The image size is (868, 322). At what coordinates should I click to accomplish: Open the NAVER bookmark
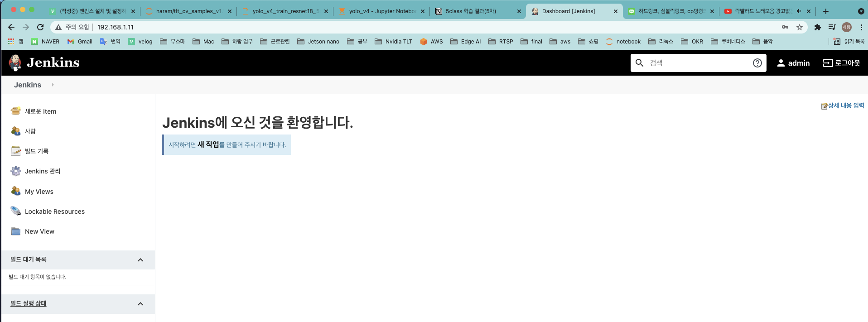point(45,41)
